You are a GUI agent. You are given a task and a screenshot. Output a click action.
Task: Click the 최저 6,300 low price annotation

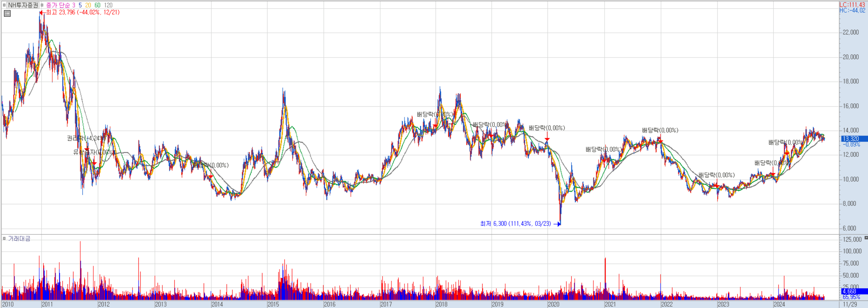515,224
